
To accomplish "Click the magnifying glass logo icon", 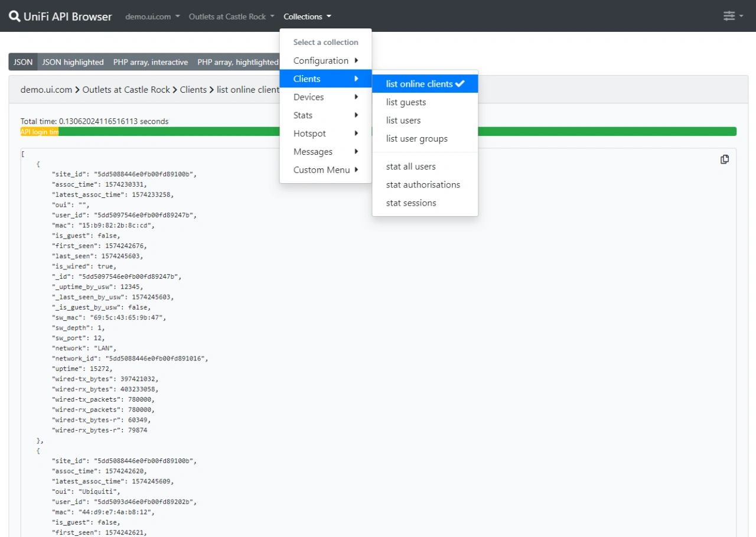I will (x=14, y=16).
